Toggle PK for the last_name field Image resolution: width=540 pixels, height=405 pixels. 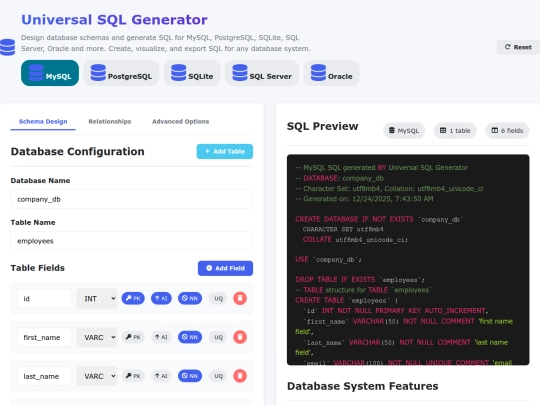pos(133,376)
